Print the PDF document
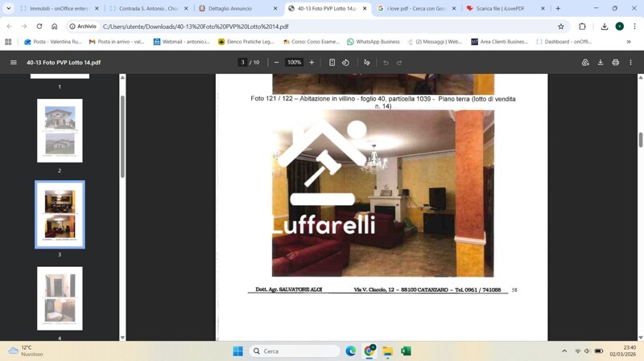644x361 pixels. coord(616,63)
